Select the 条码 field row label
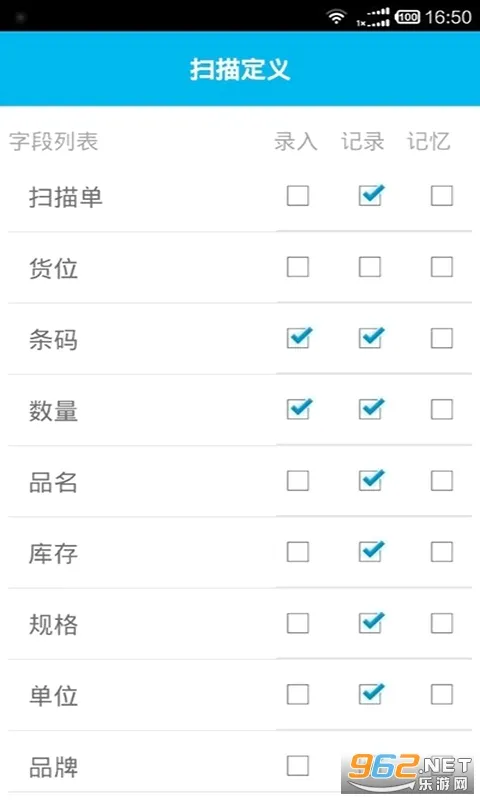 (53, 340)
